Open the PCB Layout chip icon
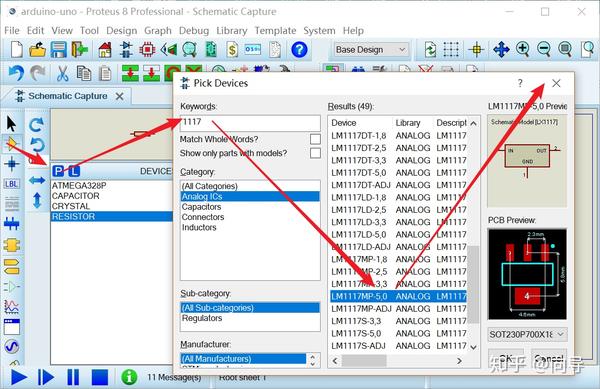 tap(147, 50)
